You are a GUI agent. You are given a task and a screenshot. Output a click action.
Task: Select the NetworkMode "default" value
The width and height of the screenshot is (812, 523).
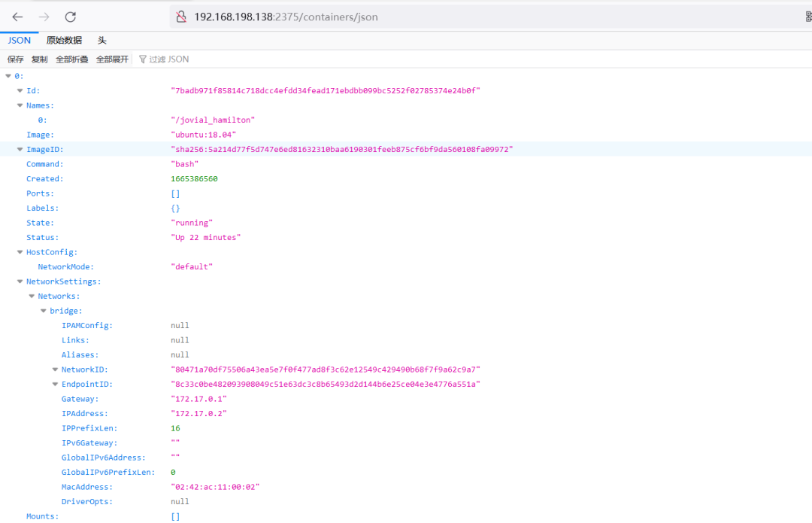192,267
